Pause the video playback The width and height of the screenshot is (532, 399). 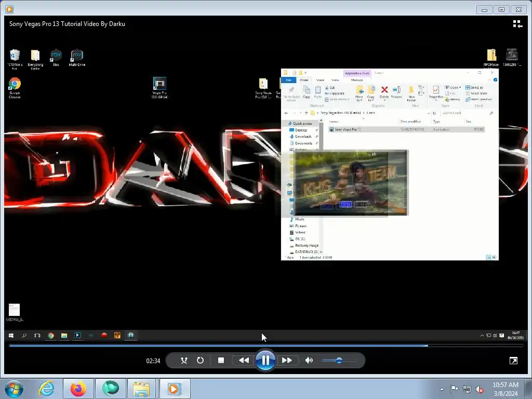point(265,361)
